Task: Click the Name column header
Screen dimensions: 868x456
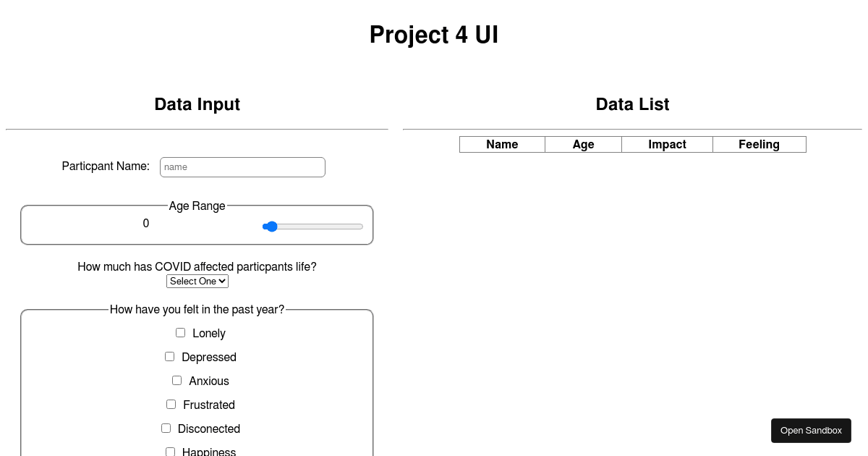Action: [502, 144]
